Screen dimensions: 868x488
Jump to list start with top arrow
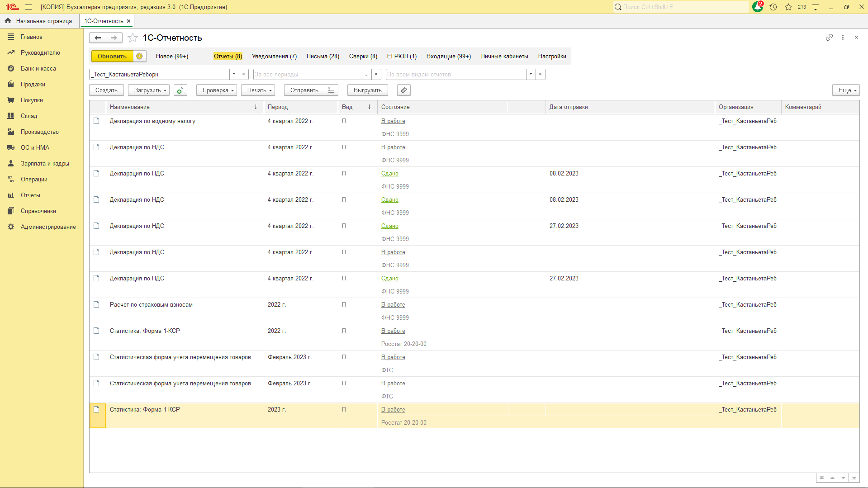(x=821, y=478)
